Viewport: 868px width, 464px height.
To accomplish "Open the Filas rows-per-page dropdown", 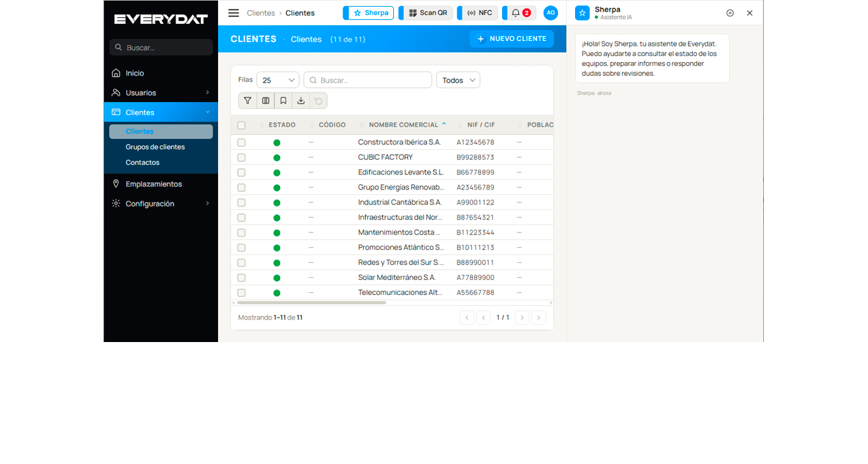I will pyautogui.click(x=278, y=80).
